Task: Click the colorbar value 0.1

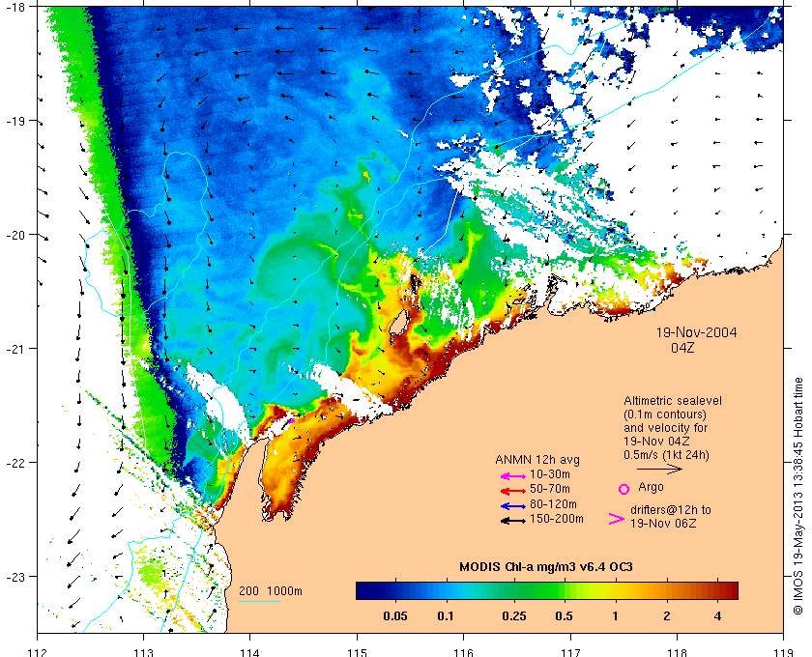Action: (x=446, y=616)
